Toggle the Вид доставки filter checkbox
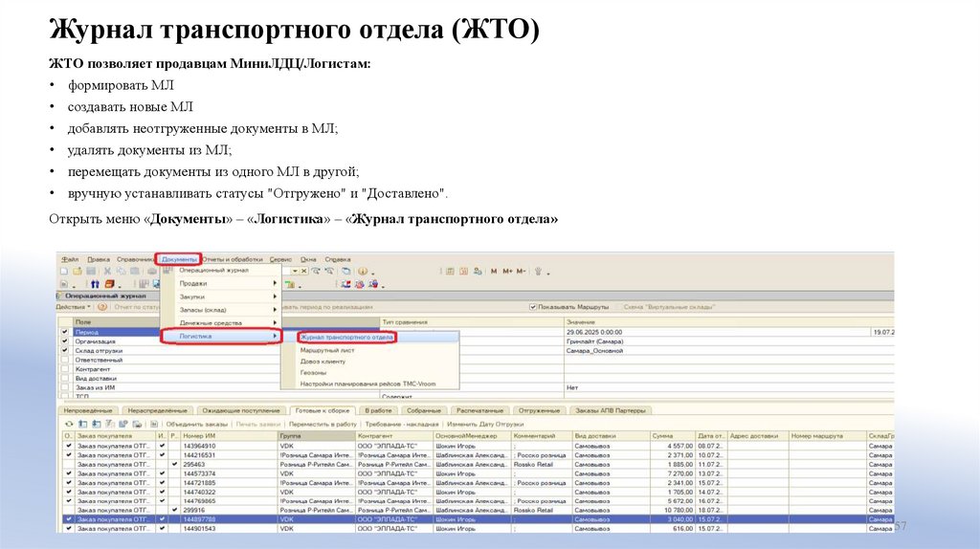The width and height of the screenshot is (980, 549). pos(64,379)
